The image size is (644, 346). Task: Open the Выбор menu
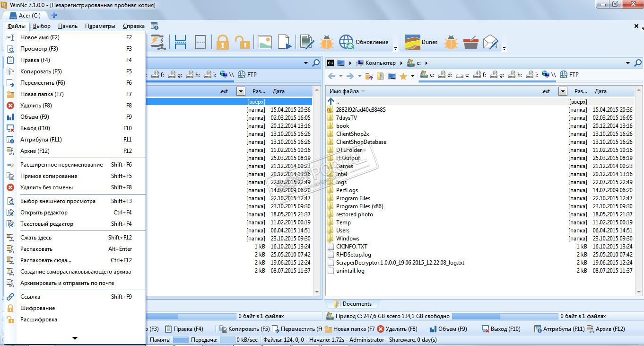[x=42, y=27]
